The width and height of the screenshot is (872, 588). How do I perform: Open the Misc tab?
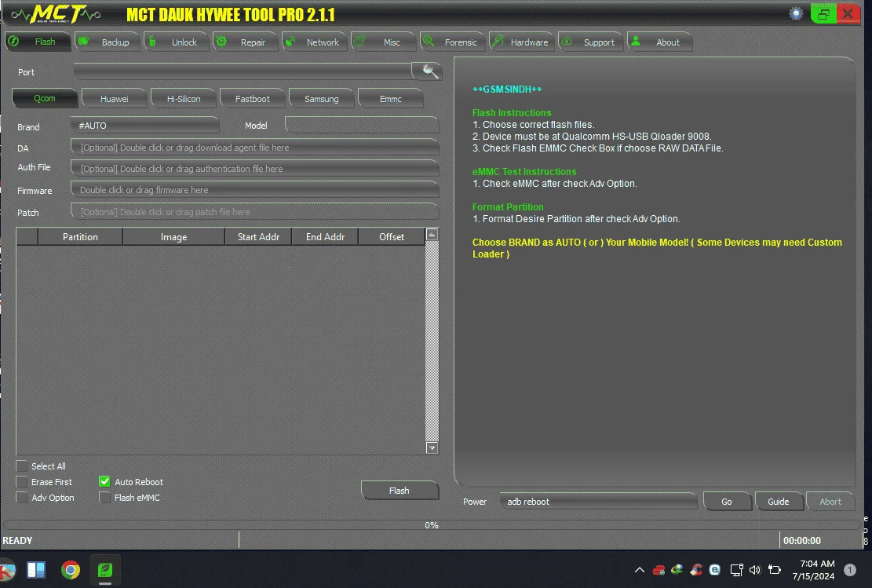pos(383,42)
